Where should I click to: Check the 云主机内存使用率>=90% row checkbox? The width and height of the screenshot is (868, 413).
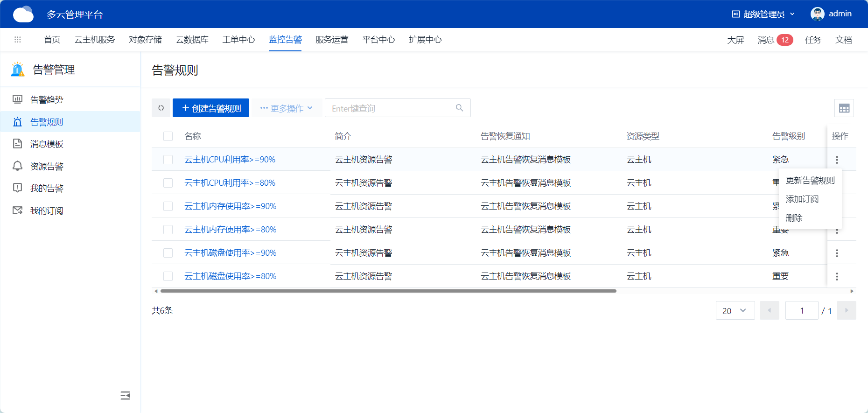pyautogui.click(x=168, y=206)
